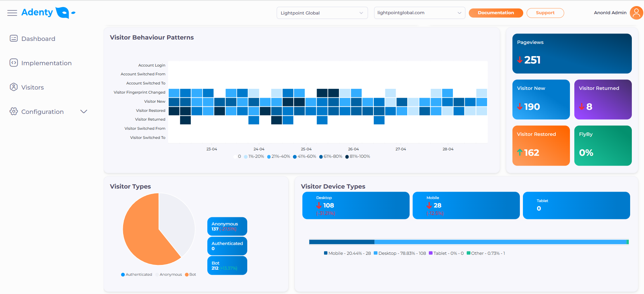Click the Configuration gear icon
The width and height of the screenshot is (644, 294).
(14, 112)
